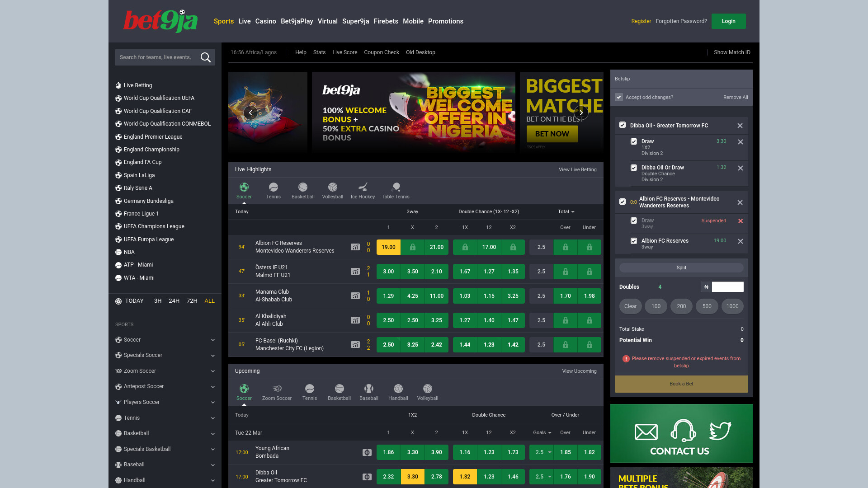Image resolution: width=868 pixels, height=488 pixels.
Task: Click the bet9ja logo
Action: point(160,21)
